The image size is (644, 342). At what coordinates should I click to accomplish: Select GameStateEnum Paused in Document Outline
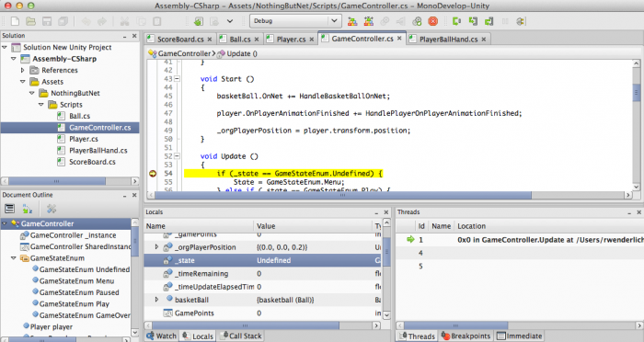(76, 292)
